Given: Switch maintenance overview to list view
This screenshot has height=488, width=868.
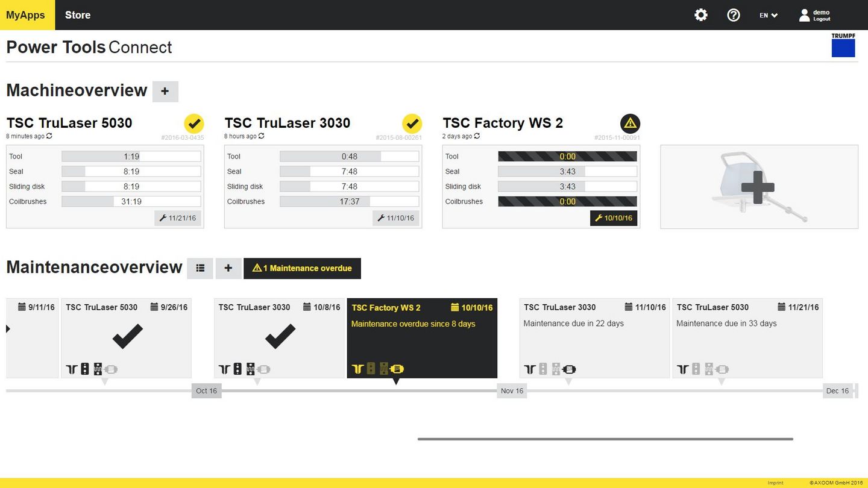Looking at the screenshot, I should coord(200,268).
